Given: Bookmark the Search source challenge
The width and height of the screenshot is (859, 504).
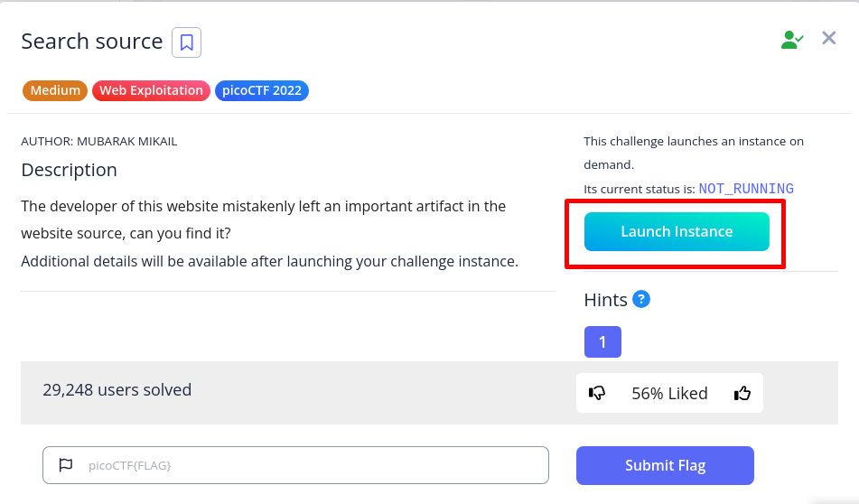Looking at the screenshot, I should click(x=186, y=42).
